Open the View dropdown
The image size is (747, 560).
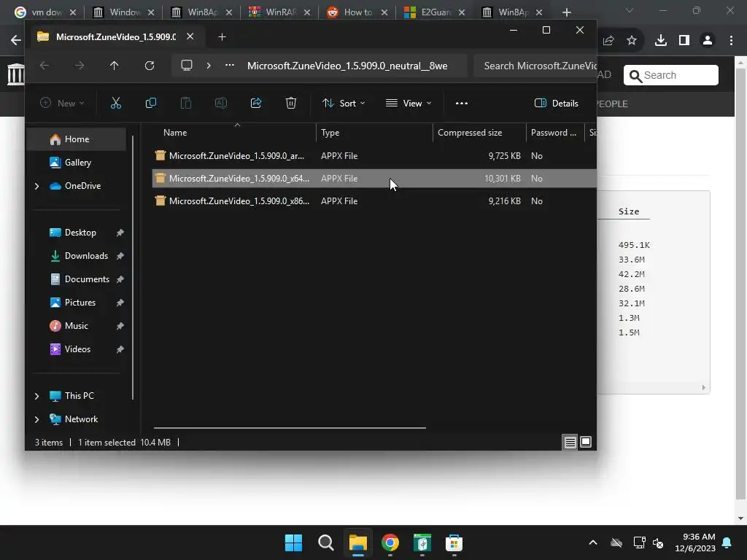pyautogui.click(x=409, y=104)
